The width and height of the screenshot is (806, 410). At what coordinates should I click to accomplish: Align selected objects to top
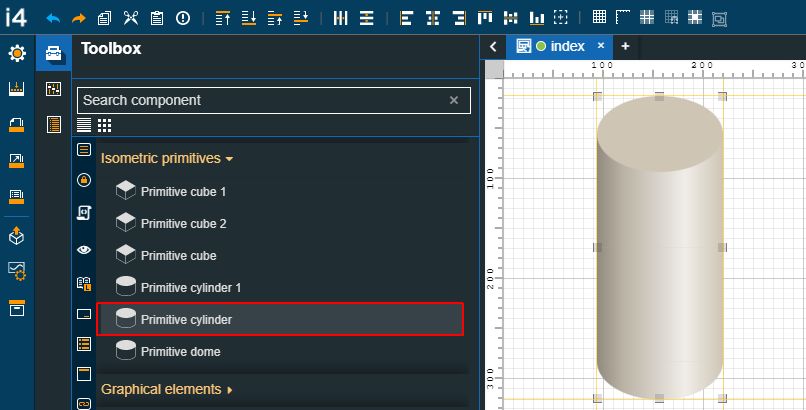pos(485,18)
